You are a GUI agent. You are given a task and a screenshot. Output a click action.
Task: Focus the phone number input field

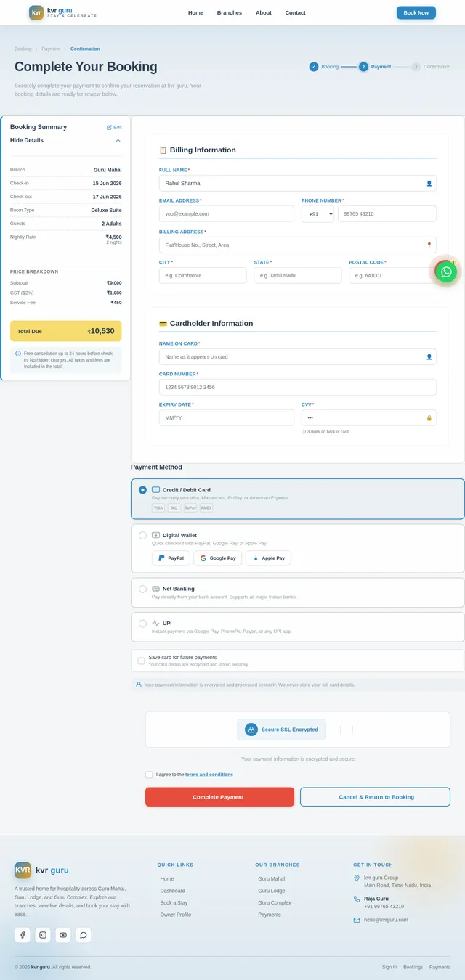click(x=387, y=214)
